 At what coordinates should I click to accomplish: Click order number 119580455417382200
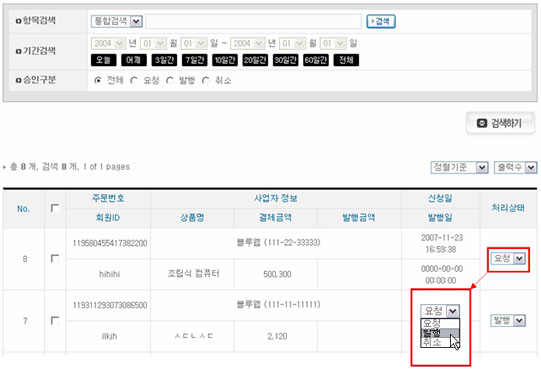point(110,243)
